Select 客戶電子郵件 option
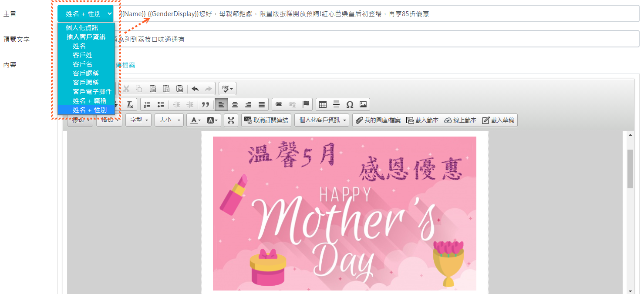Screen dimensions: 644x294 (86, 91)
